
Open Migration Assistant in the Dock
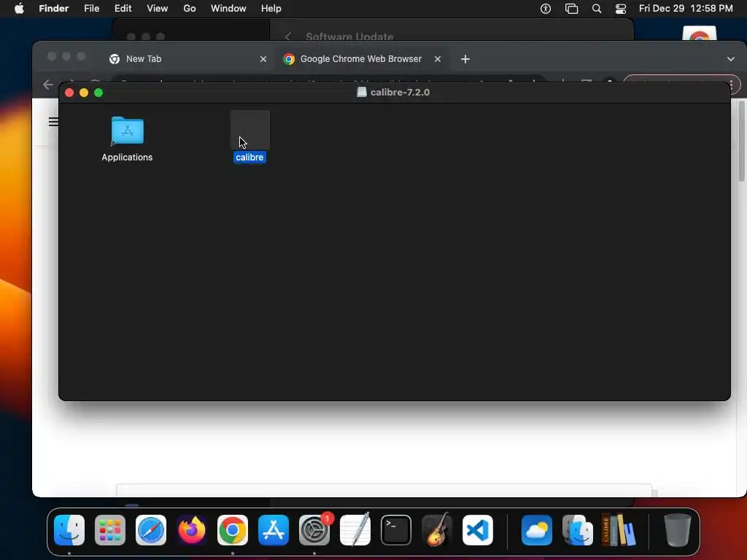coord(578,530)
